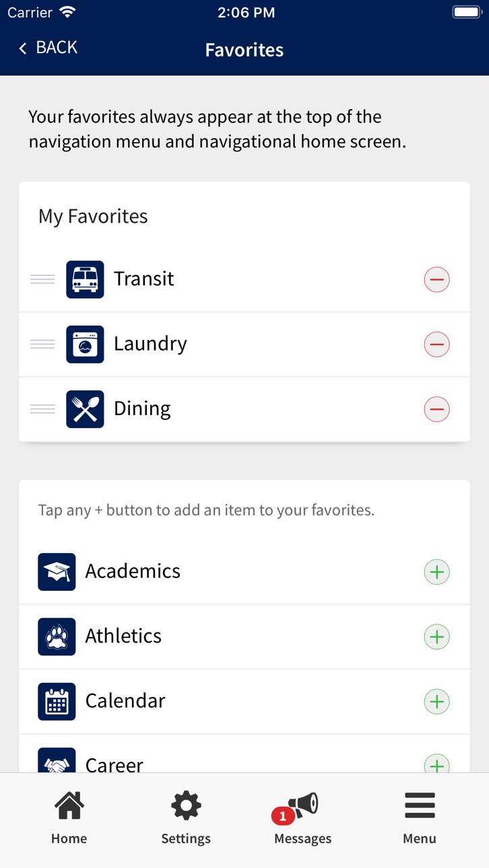Tap the Transit bus icon
This screenshot has height=868, width=489.
point(85,279)
